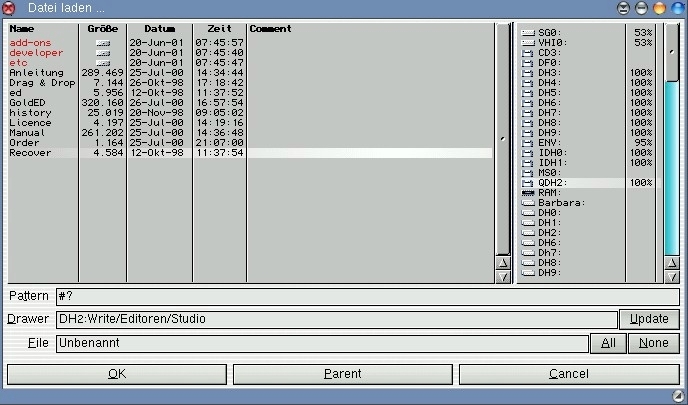Viewport: 688px width, 405px height.
Task: Confirm with the OK button
Action: click(x=117, y=374)
